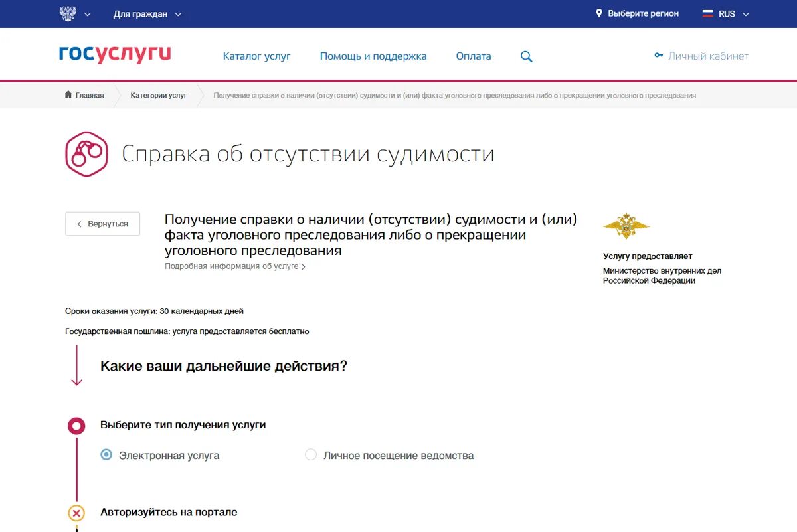Click 'Государственная пошлина' free service text
797x532 pixels.
187,331
